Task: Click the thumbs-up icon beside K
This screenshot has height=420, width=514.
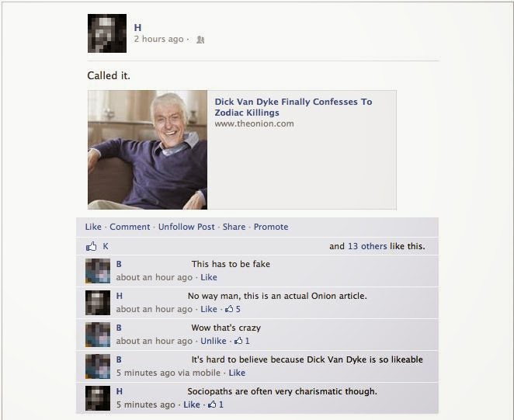Action: click(x=92, y=246)
